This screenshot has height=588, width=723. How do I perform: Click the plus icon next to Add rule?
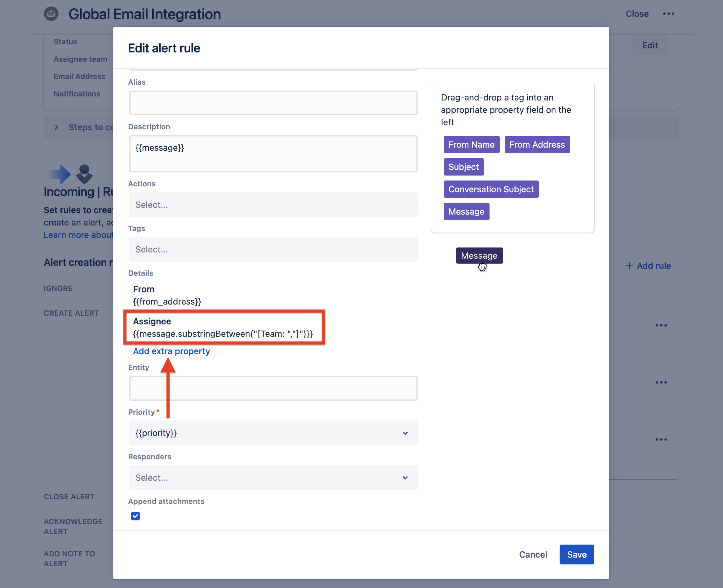point(629,266)
